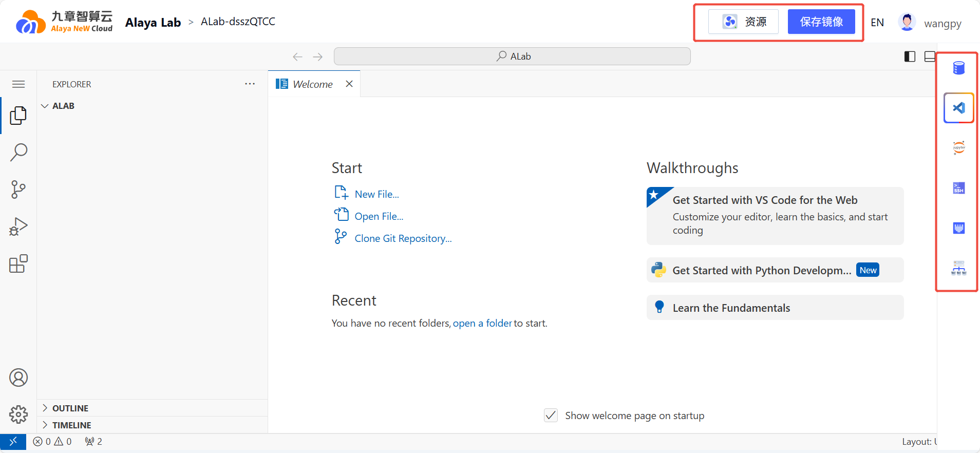Click the ALab command center search box
The width and height of the screenshot is (980, 453).
point(512,56)
